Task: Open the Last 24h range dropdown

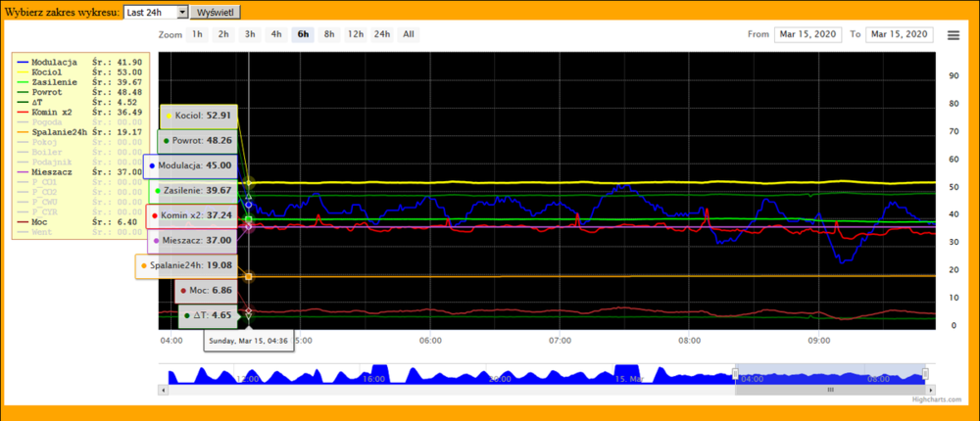Action: click(x=156, y=13)
